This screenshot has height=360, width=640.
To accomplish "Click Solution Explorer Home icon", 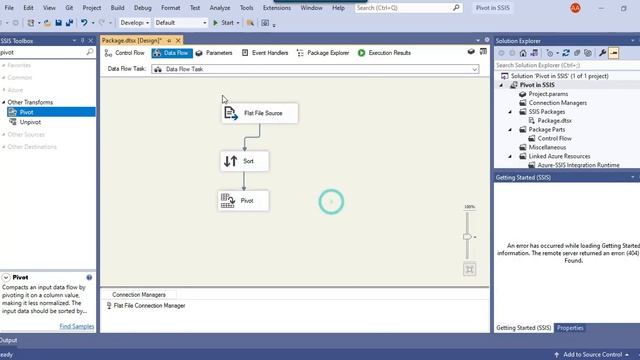I will pyautogui.click(x=523, y=53).
